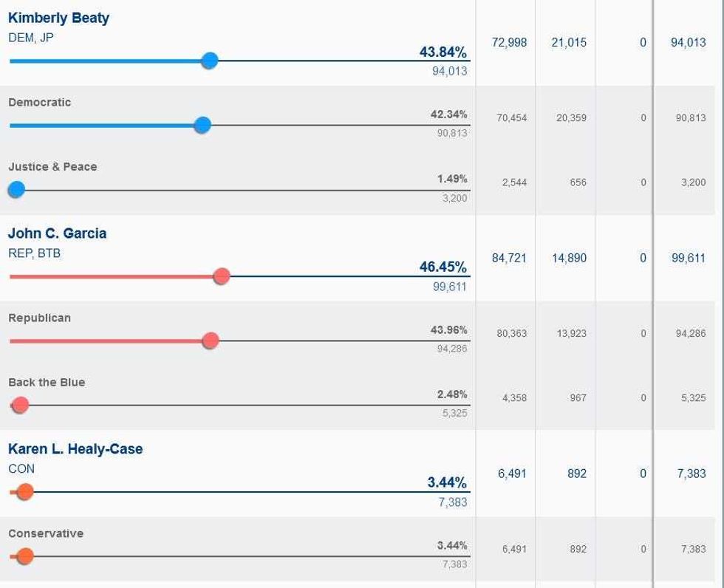Click the Justice & Peace blue slider knob
Image resolution: width=724 pixels, height=588 pixels.
coord(16,189)
